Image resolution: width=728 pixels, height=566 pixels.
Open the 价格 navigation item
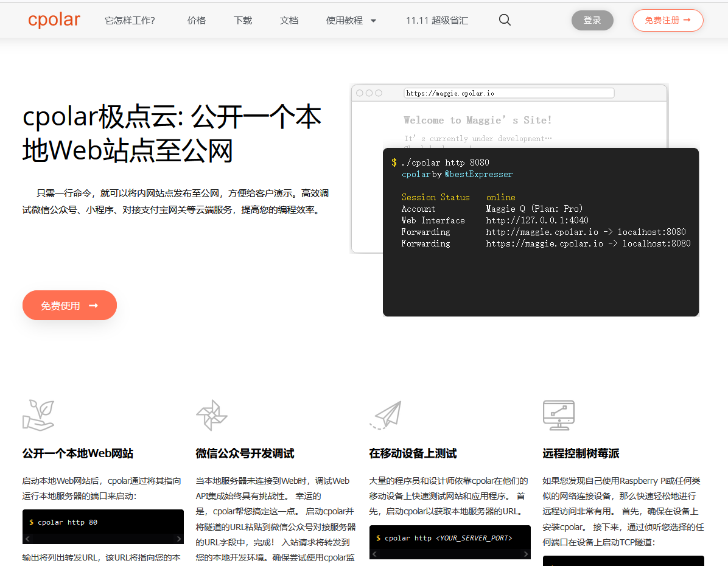coord(197,20)
